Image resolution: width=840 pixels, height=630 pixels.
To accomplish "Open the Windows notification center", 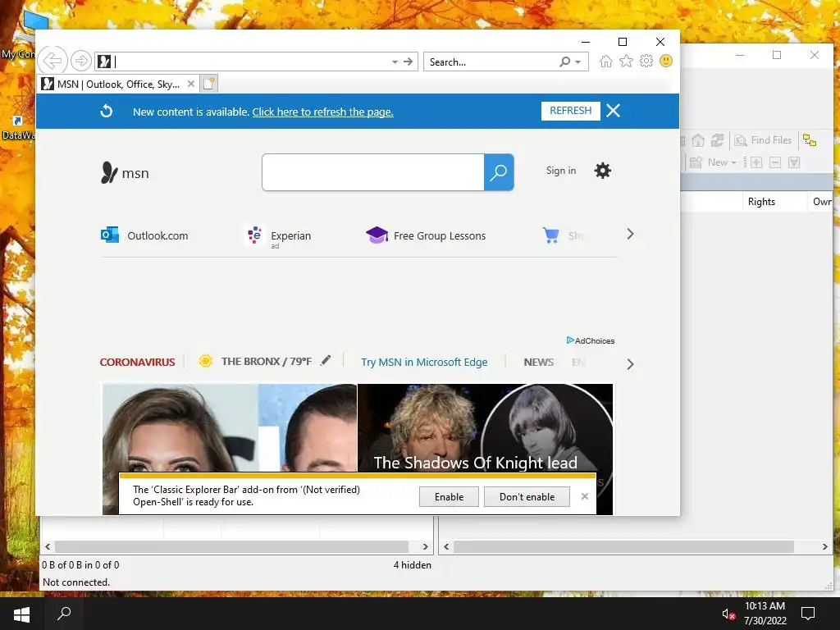I will (807, 614).
